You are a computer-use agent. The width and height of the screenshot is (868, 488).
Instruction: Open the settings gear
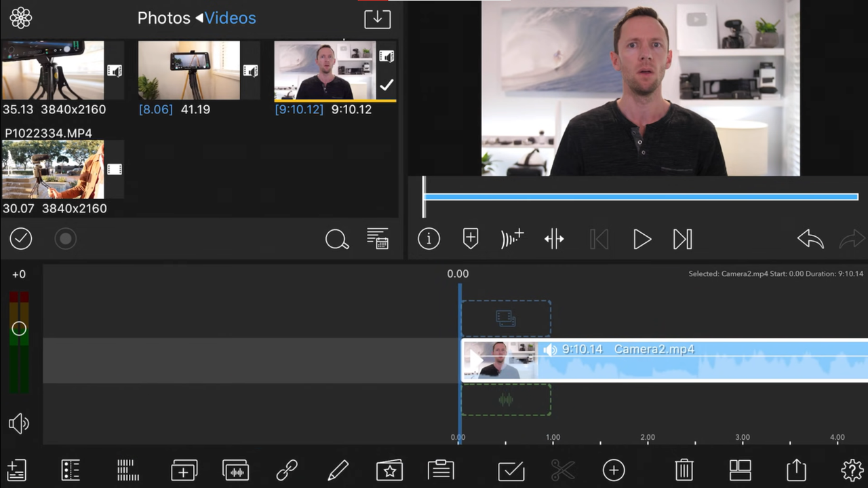(852, 470)
